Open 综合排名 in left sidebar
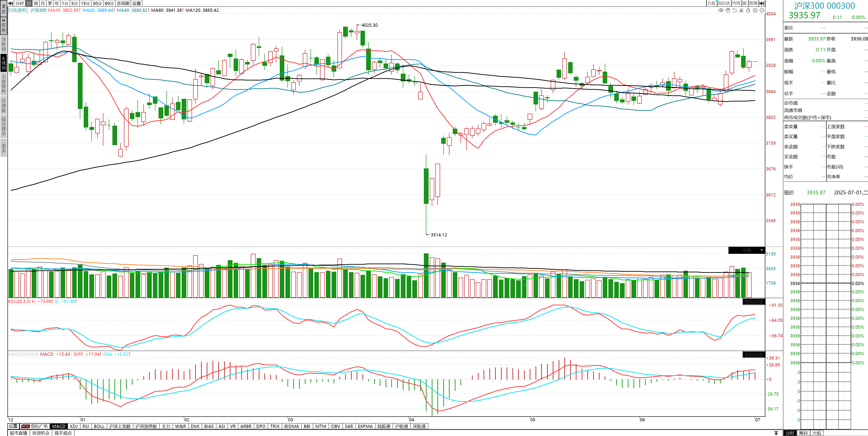 click(4, 126)
